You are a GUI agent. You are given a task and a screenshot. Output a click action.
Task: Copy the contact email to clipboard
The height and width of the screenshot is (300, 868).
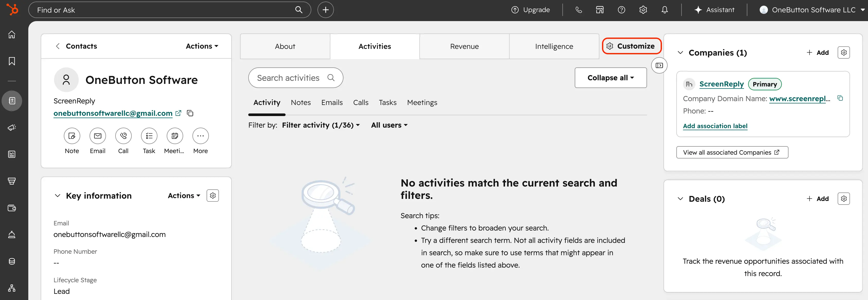190,113
